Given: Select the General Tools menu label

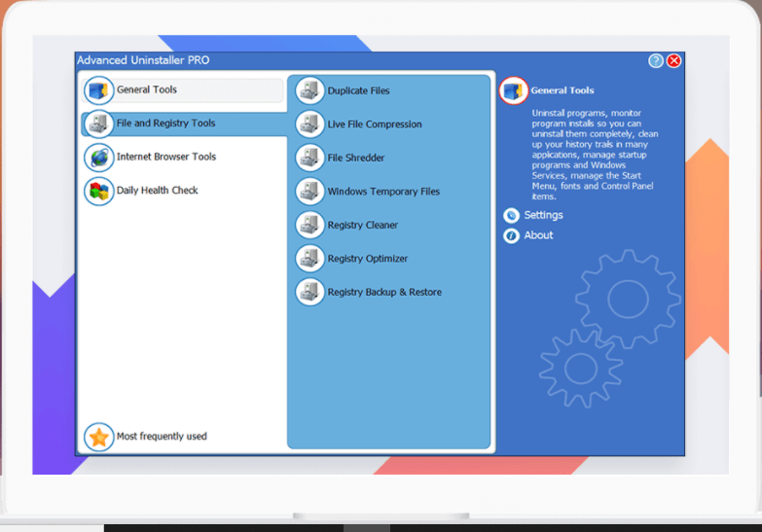Looking at the screenshot, I should tap(147, 89).
